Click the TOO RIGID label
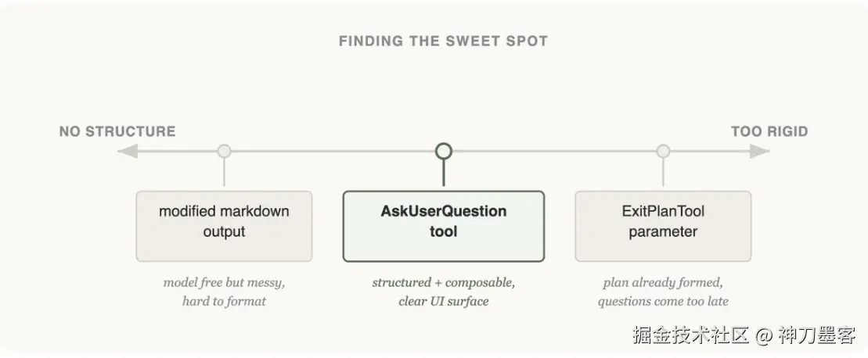868x358 pixels. [x=769, y=131]
